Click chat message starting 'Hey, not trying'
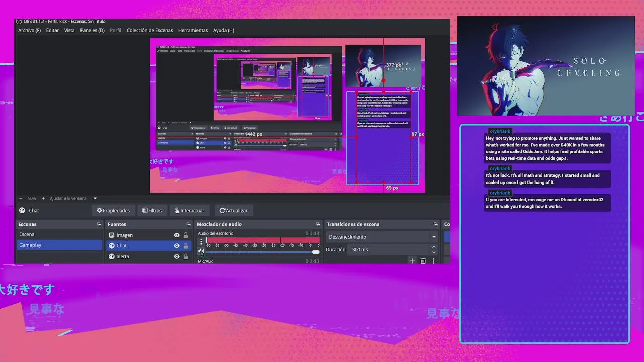Screen dimensions: 644x362 click(547, 148)
